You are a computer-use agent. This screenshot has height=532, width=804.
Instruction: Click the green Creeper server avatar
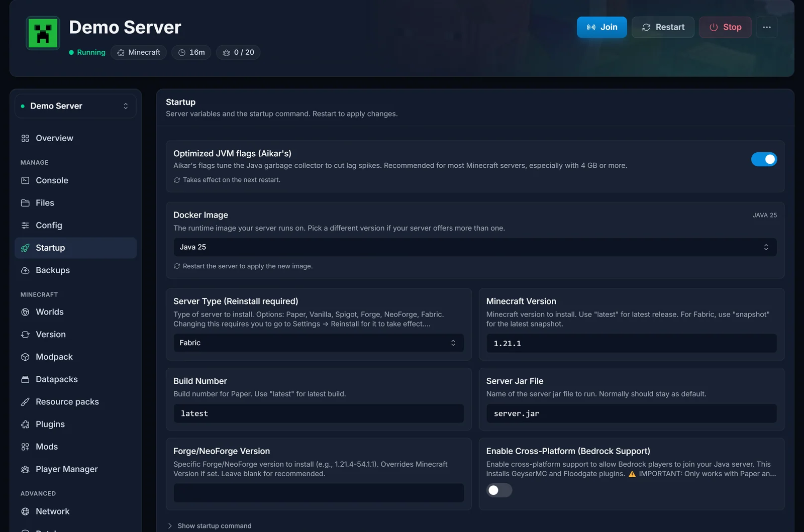[x=43, y=33]
